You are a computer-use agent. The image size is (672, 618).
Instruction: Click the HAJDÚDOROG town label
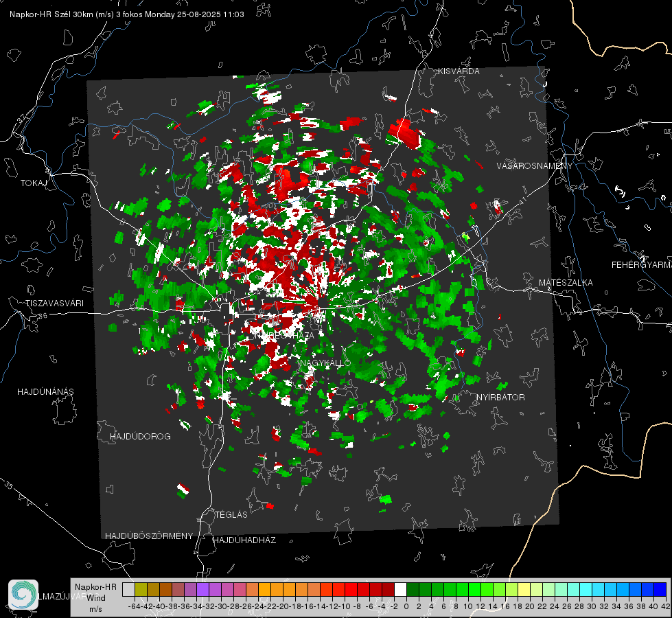140,437
